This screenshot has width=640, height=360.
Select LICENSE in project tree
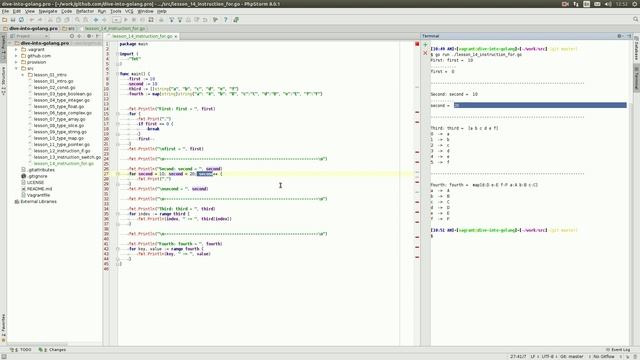[35, 182]
